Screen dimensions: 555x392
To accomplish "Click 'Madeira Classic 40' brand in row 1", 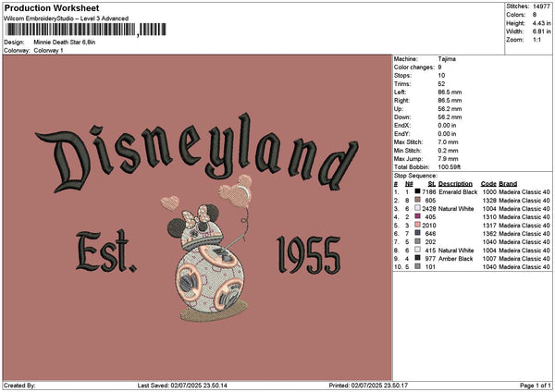I will pyautogui.click(x=524, y=192).
